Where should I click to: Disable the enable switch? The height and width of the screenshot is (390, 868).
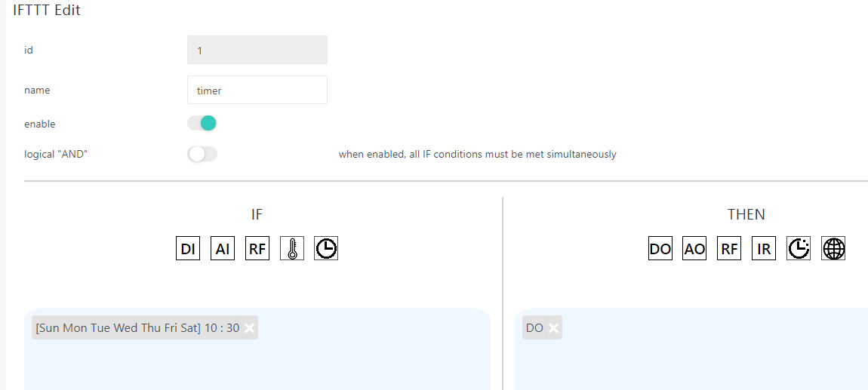point(202,123)
